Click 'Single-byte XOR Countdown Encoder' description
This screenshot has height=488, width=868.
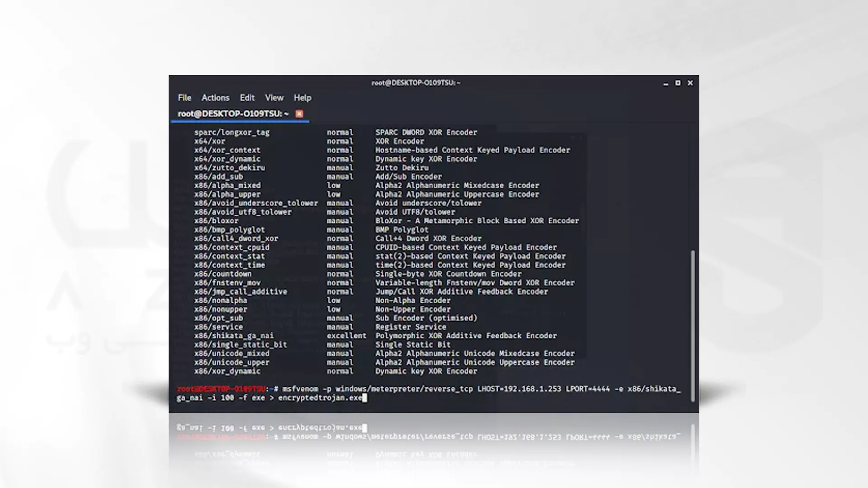[448, 274]
